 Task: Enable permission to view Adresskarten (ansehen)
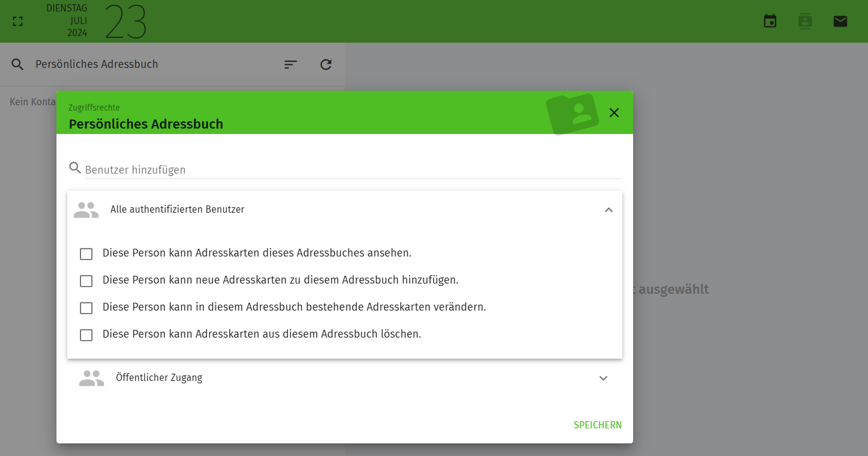[x=86, y=254]
